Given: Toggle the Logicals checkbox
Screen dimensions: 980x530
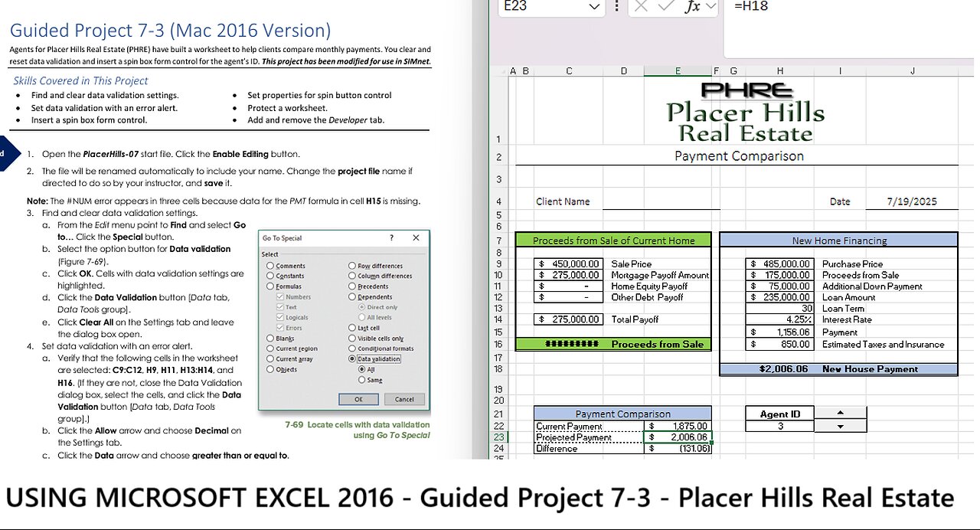Looking at the screenshot, I should pyautogui.click(x=279, y=317).
